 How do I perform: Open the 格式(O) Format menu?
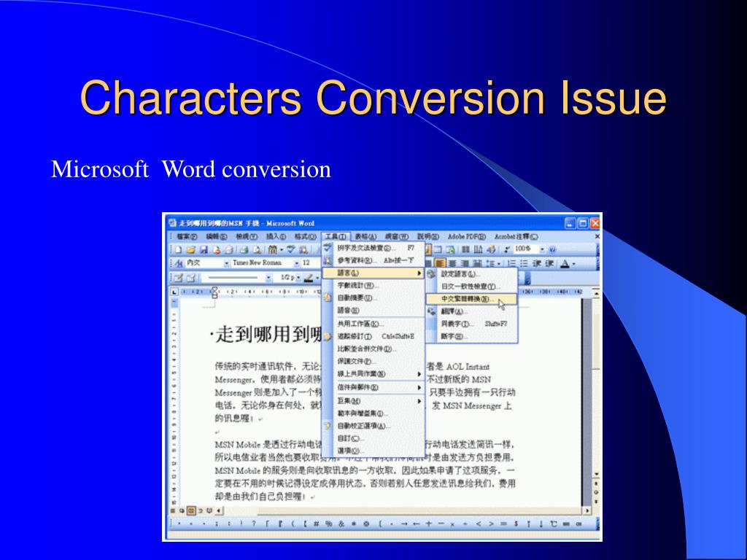pyautogui.click(x=305, y=236)
